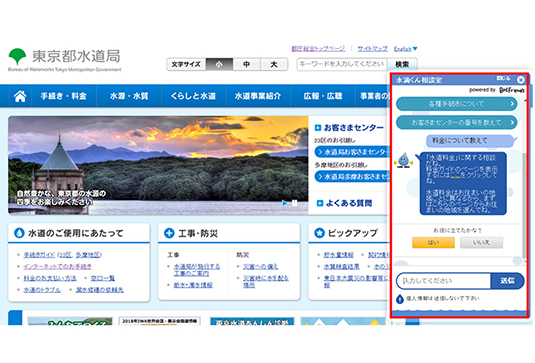
Task: Click the 検索 search button
Action: pyautogui.click(x=402, y=64)
